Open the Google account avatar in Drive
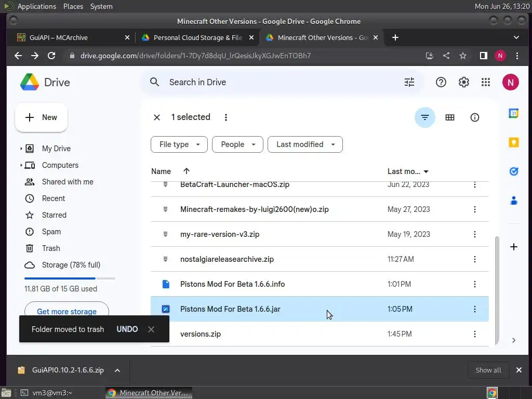Screen dimensions: 532x399 click(x=510, y=82)
